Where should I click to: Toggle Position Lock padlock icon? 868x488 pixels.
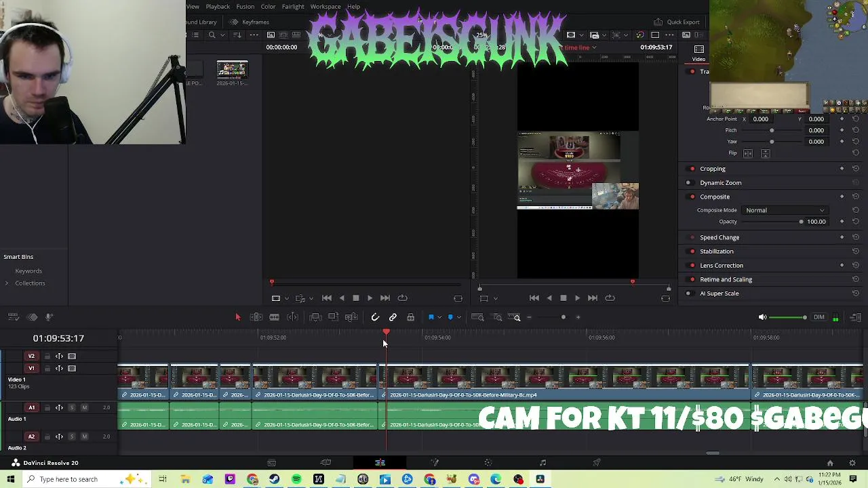[x=410, y=317]
